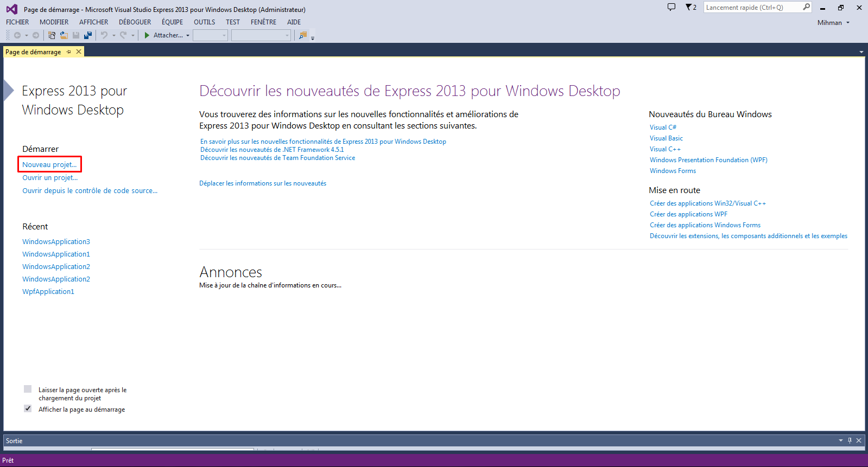Open the DÉBOGUER menu
Viewport: 868px width, 467px height.
tap(135, 22)
